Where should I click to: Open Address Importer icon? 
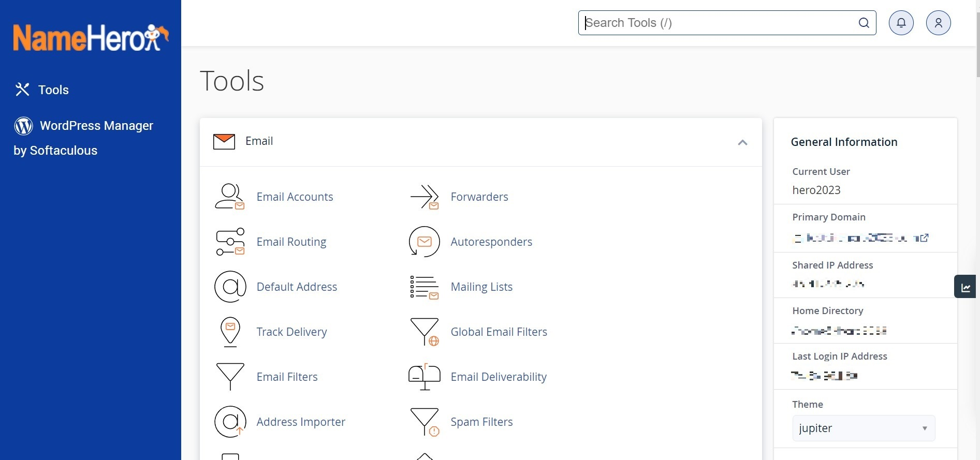[x=230, y=422]
